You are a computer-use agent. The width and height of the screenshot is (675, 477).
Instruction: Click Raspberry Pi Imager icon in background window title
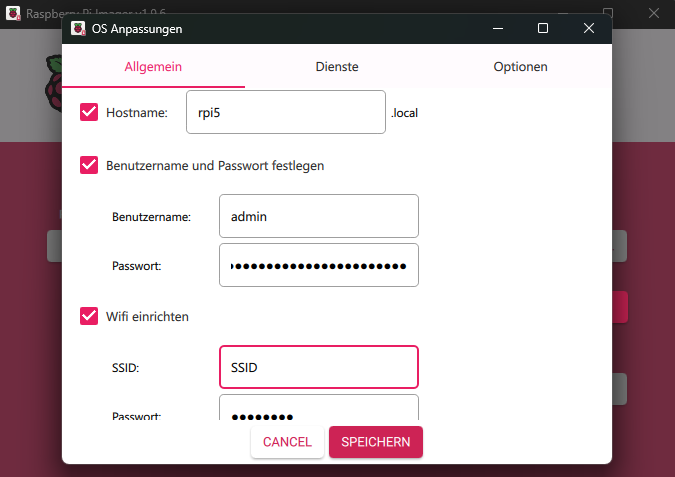click(x=12, y=13)
